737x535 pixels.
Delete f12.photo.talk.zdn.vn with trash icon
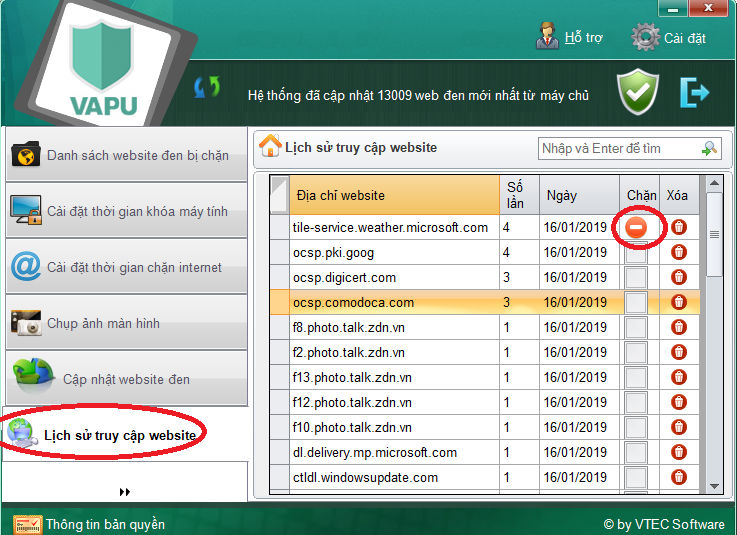(679, 401)
